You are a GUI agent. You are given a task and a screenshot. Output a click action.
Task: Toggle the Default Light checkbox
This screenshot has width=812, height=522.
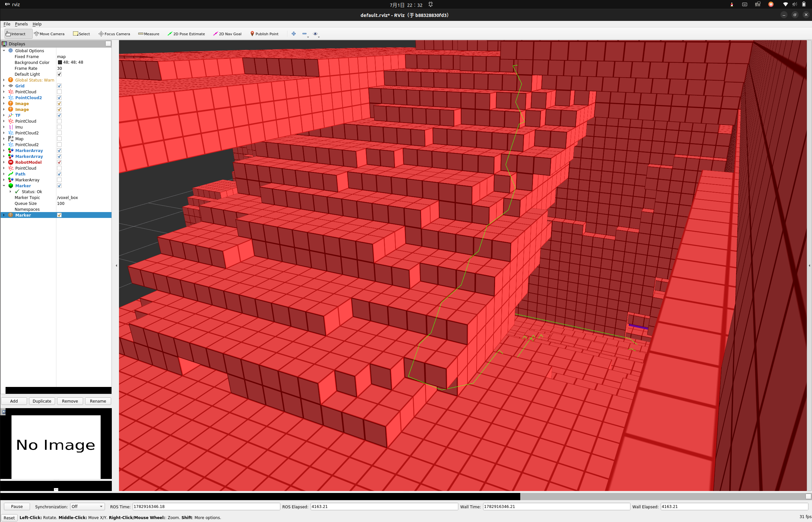[59, 74]
